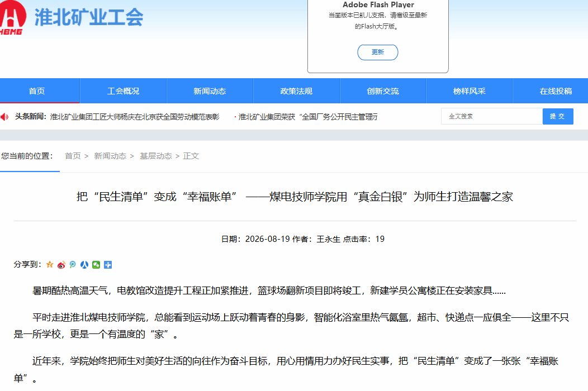Image resolution: width=588 pixels, height=391 pixels.
Task: Share article to Renren network icon
Action: (84, 265)
